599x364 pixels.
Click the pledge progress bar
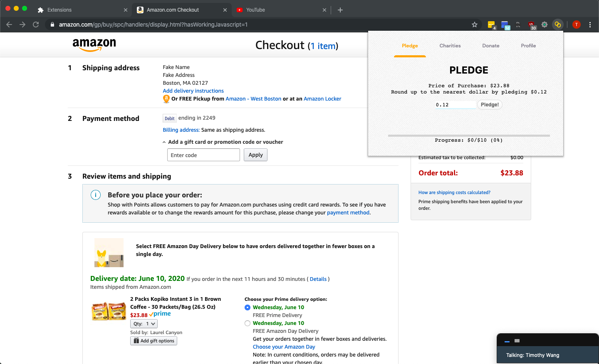pos(469,135)
